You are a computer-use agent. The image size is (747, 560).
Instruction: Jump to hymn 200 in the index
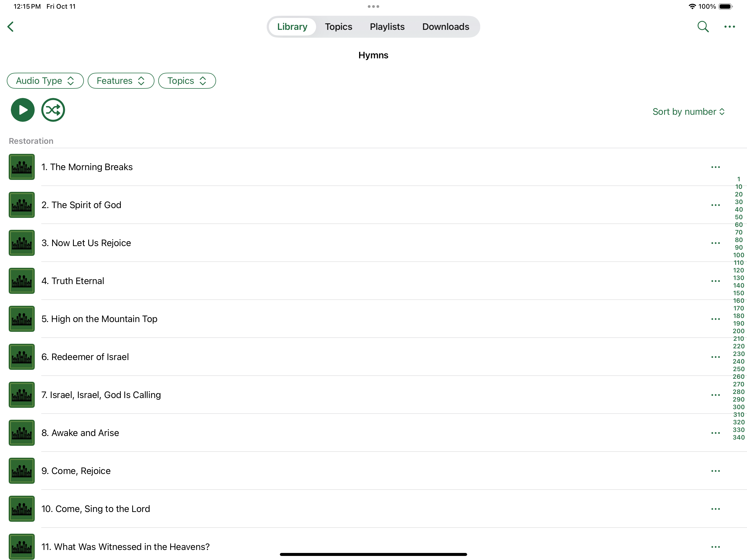tap(739, 331)
